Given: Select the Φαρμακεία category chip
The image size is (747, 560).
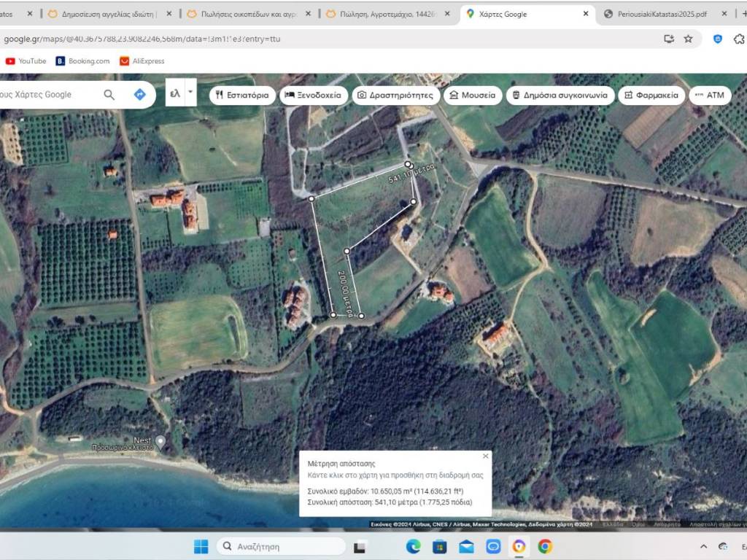Looking at the screenshot, I should pyautogui.click(x=651, y=96).
